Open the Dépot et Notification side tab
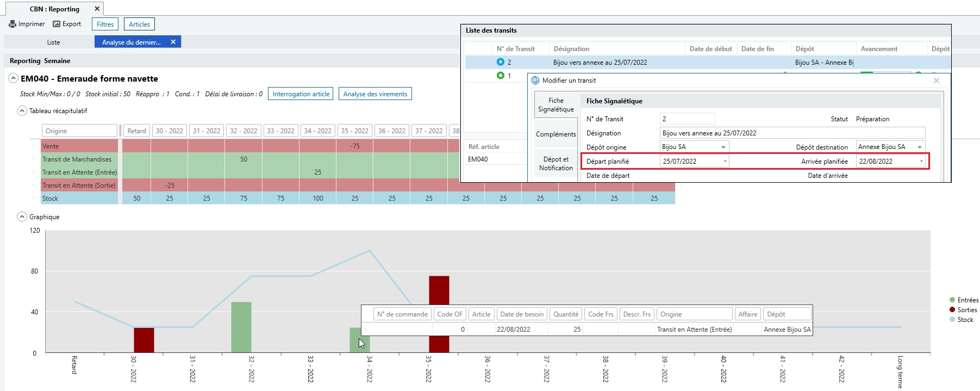The width and height of the screenshot is (980, 391). [555, 164]
